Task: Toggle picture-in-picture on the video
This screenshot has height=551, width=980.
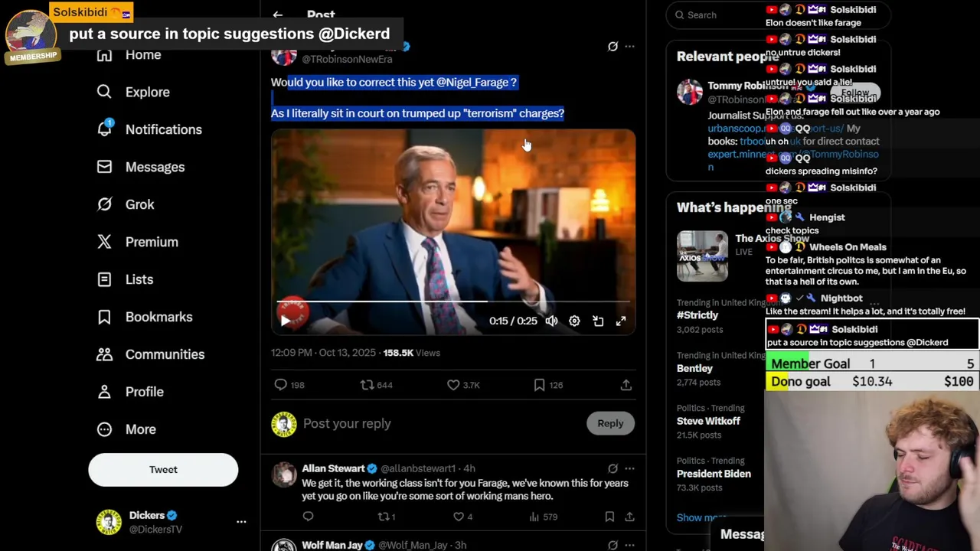Action: 598,321
